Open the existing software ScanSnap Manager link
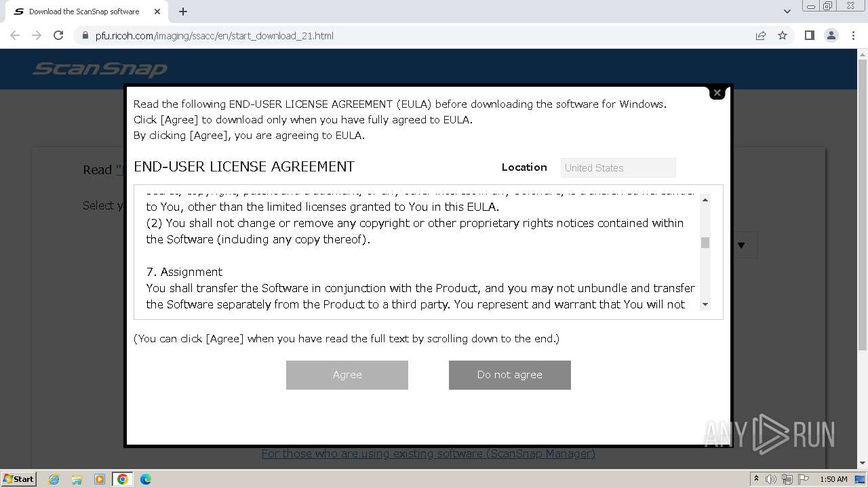Screen dimensions: 868x488 (x=429, y=453)
